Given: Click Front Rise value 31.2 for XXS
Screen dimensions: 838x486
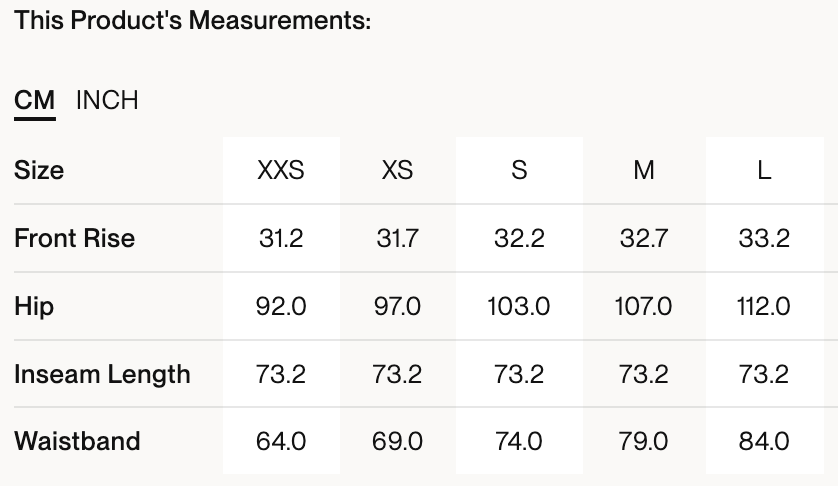Looking at the screenshot, I should point(281,238).
